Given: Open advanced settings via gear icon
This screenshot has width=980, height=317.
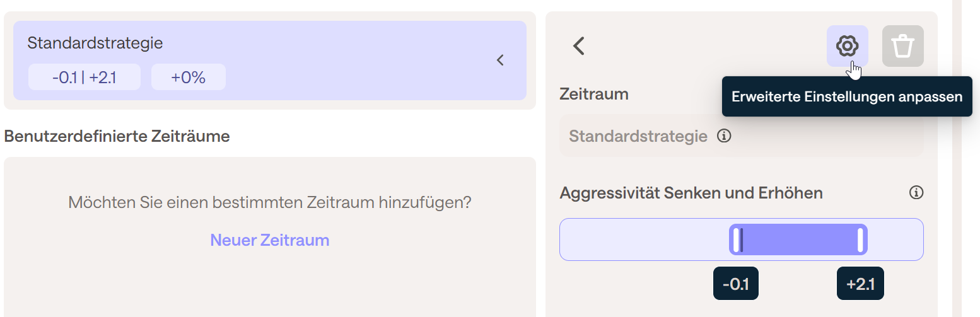Looking at the screenshot, I should click(847, 46).
